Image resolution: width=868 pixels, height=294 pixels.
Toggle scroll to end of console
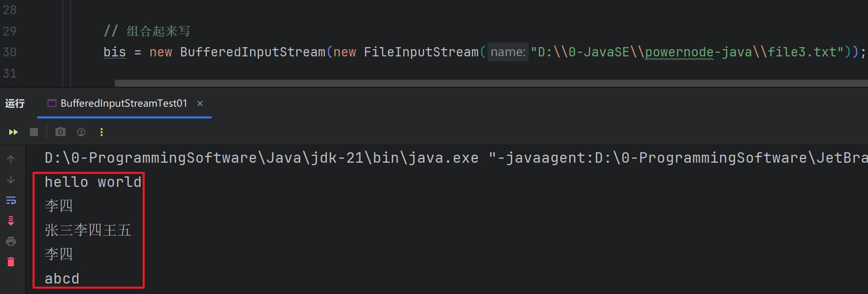click(11, 221)
